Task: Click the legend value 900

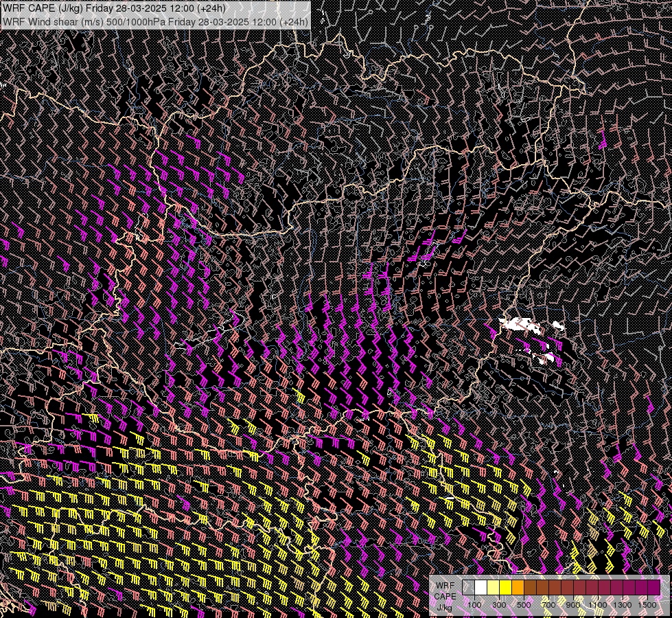Action: coord(573,605)
